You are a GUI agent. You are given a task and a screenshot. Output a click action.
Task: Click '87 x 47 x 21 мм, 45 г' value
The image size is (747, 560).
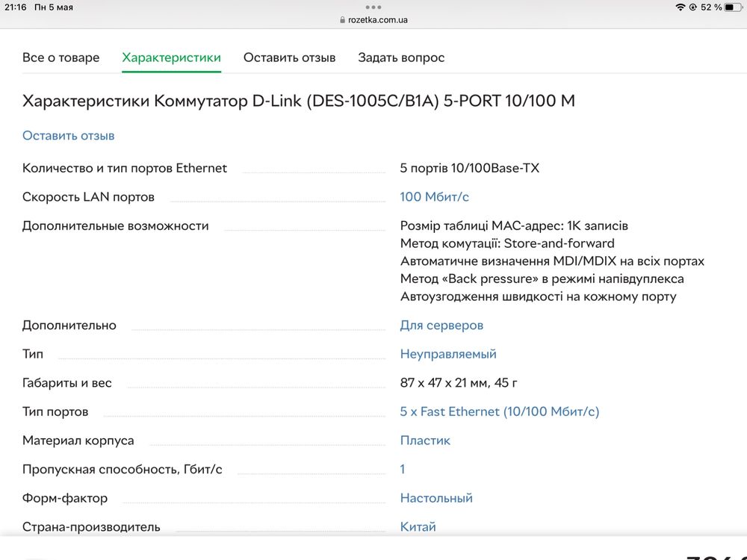[459, 383]
